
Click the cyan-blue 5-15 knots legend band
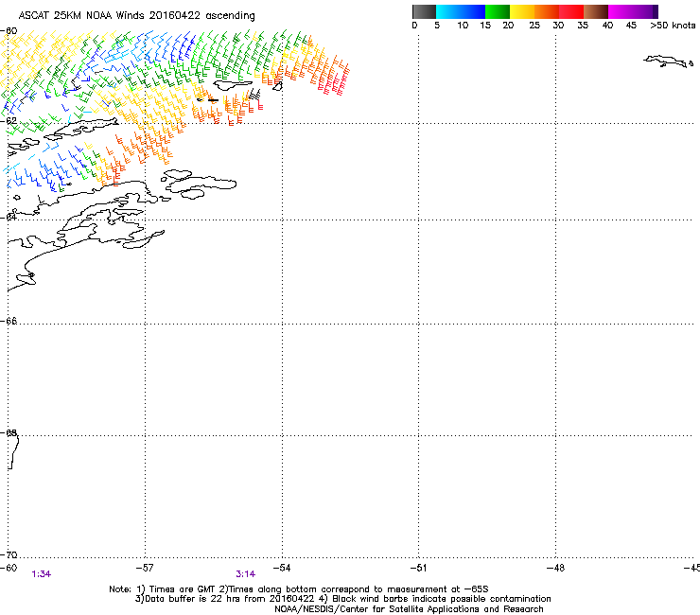[461, 11]
